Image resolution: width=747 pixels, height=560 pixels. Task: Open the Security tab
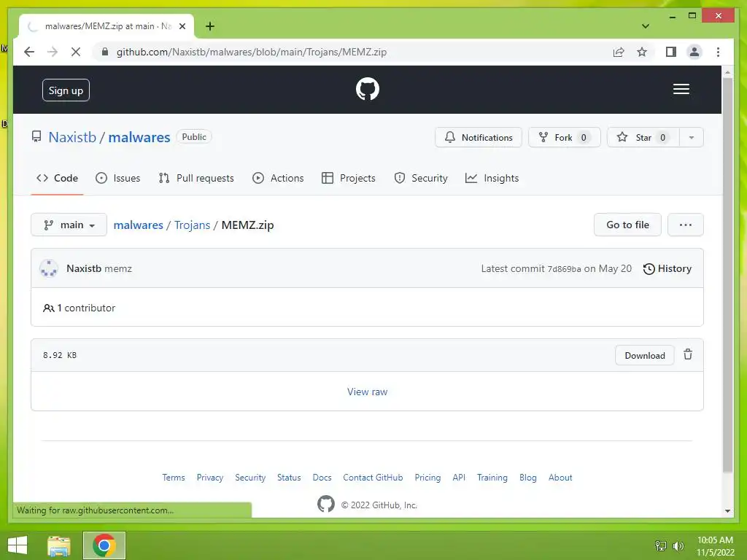click(x=421, y=178)
